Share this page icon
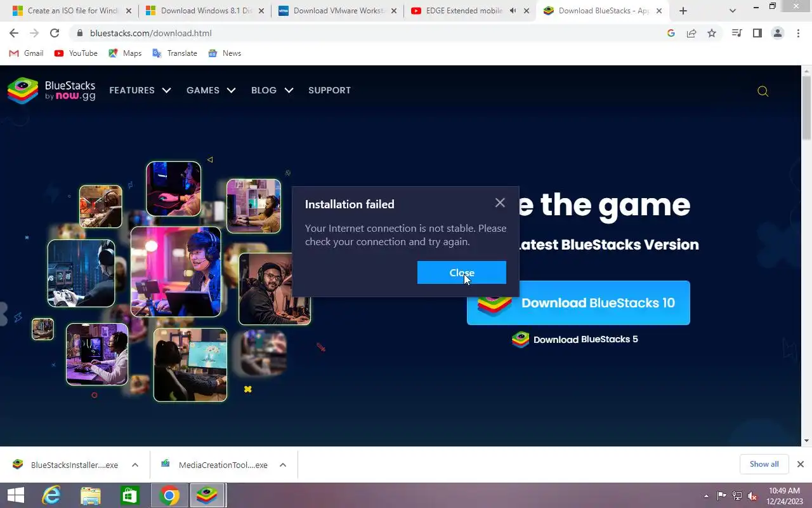The image size is (812, 508). point(691,33)
